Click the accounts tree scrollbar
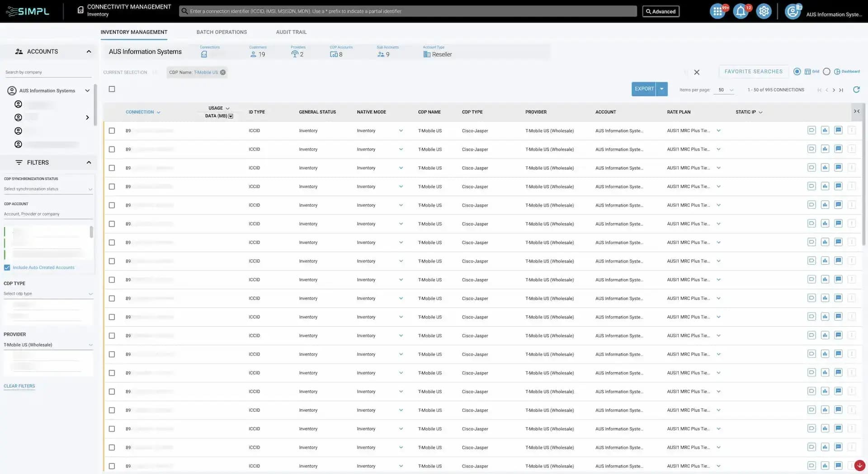This screenshot has width=868, height=474. 95,105
